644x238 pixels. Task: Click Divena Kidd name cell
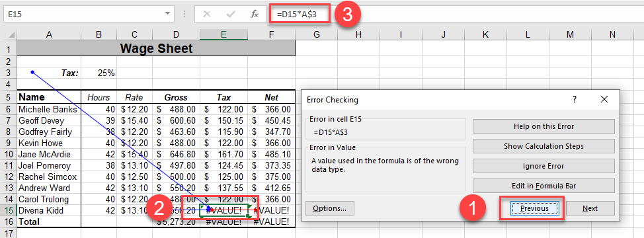(x=49, y=210)
